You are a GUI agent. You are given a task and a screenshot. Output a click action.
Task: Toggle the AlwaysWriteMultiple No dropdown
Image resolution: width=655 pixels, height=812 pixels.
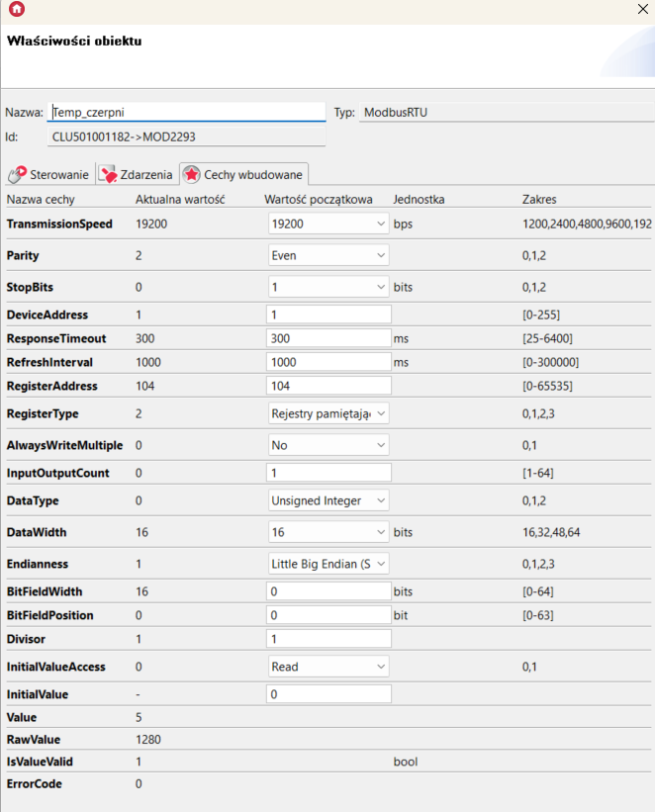pyautogui.click(x=327, y=445)
